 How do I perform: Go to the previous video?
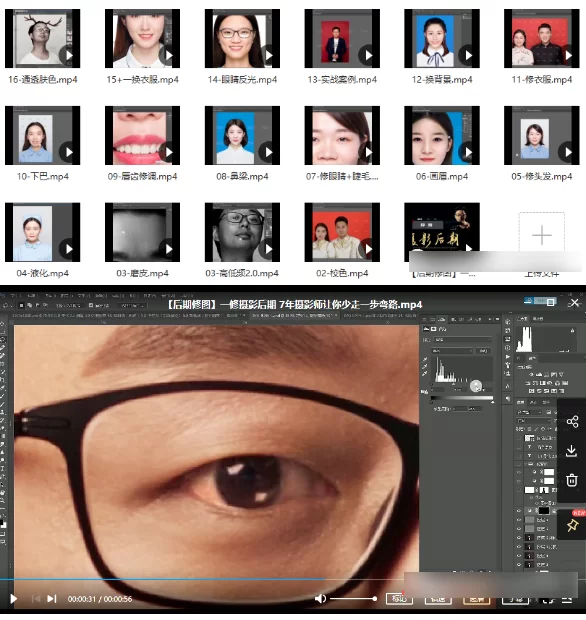[36, 599]
